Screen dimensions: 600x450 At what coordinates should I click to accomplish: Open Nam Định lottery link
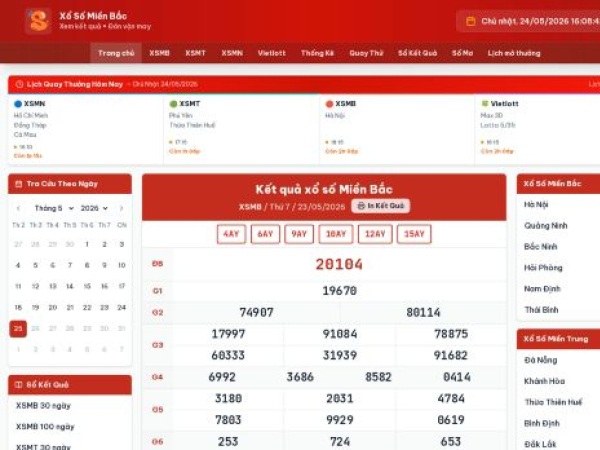click(x=542, y=289)
